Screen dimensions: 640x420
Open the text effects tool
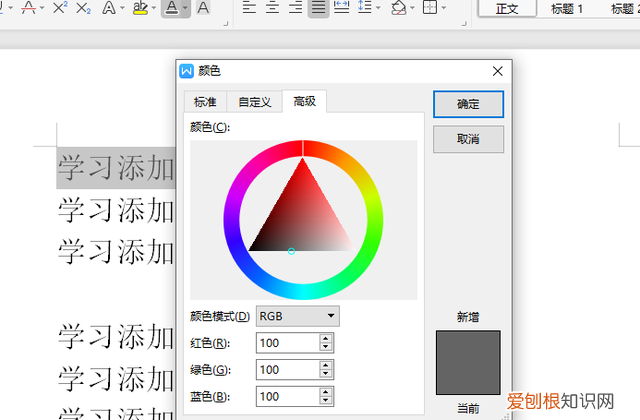[x=109, y=7]
